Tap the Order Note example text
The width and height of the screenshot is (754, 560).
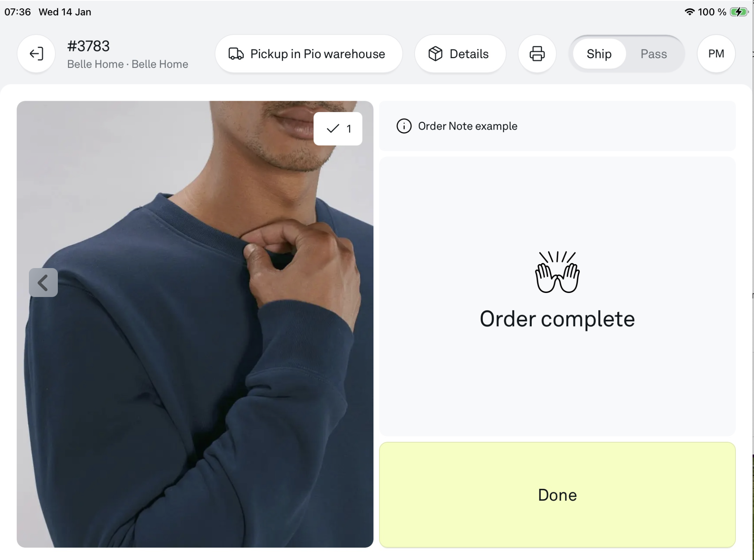pos(467,126)
